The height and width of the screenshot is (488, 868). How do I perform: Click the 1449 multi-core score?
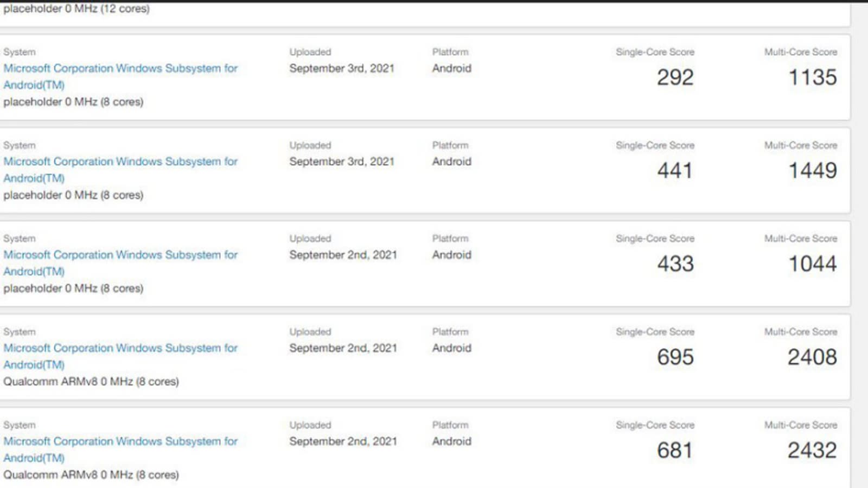812,171
